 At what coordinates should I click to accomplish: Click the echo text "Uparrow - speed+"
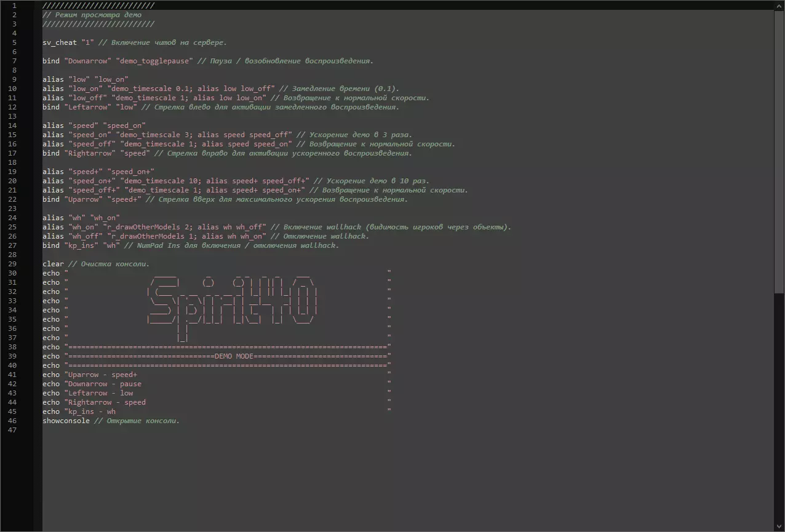pos(103,375)
